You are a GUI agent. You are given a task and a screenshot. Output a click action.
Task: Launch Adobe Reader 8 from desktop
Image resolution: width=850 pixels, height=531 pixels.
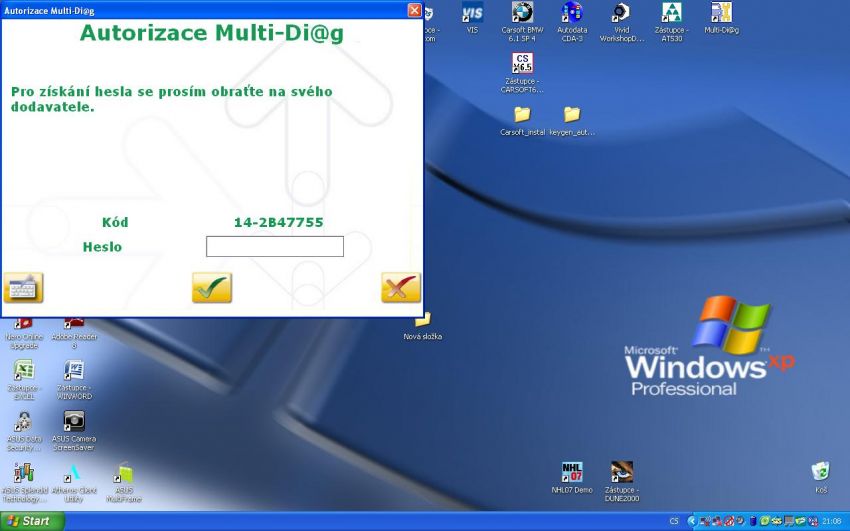74,333
